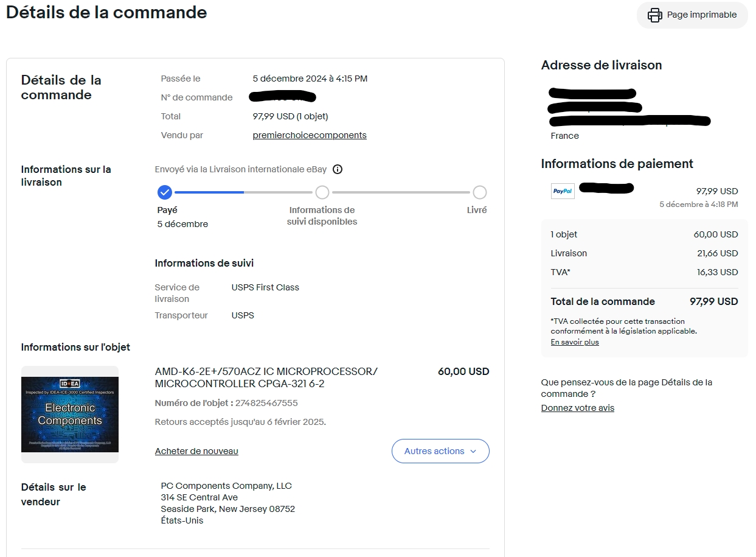This screenshot has height=557, width=756.
Task: Click the Acheter de nouveau link
Action: 196,451
